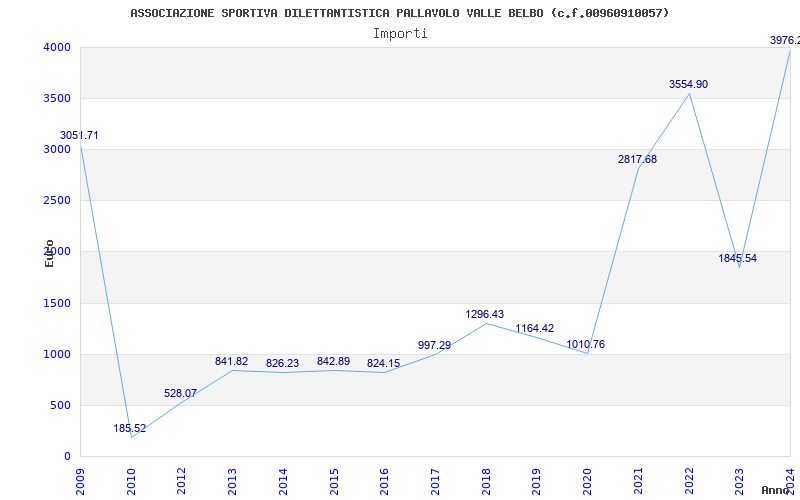800x500 pixels.
Task: Click the 842.89 data label
Action: 333,361
